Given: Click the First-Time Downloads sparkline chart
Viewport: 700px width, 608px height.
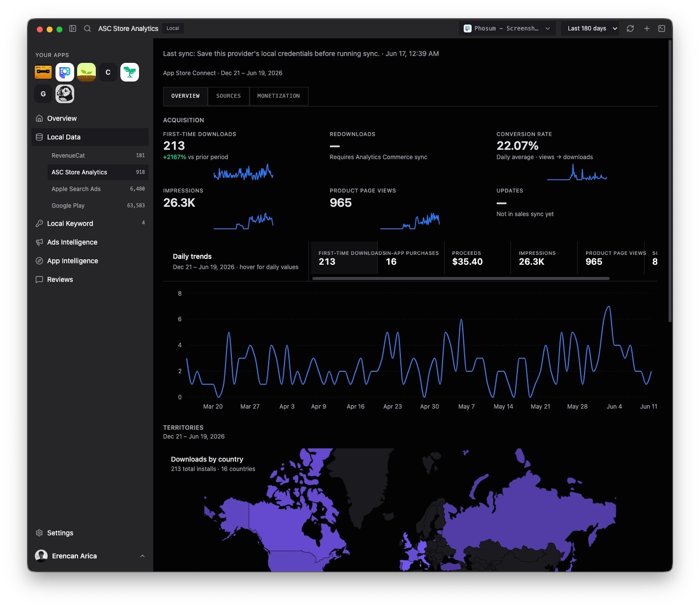Looking at the screenshot, I should click(244, 172).
